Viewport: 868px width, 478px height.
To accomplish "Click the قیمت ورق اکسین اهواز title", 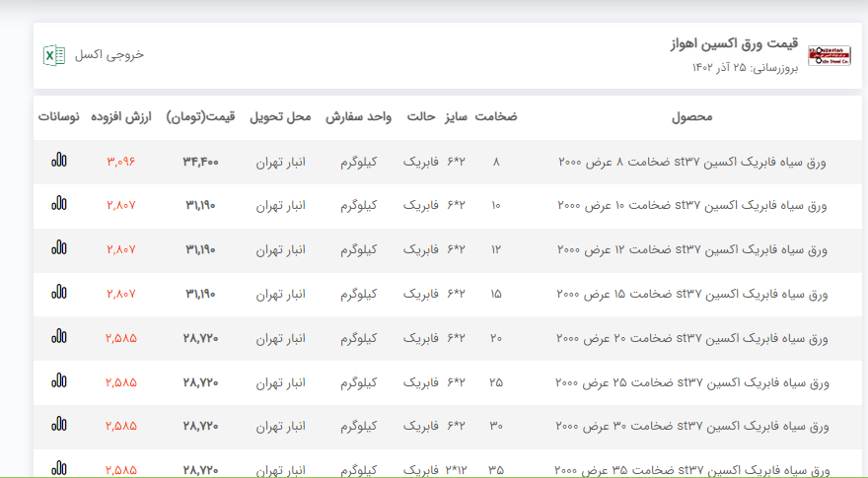I will pos(733,45).
